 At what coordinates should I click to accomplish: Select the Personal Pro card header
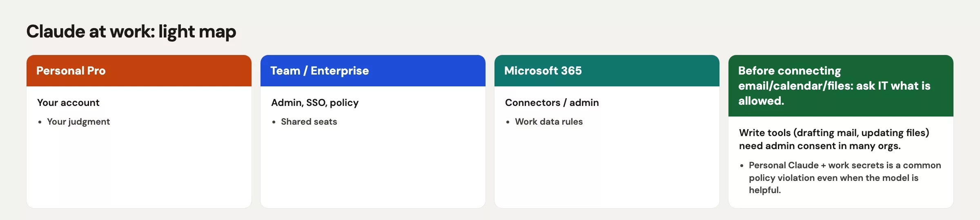(139, 70)
